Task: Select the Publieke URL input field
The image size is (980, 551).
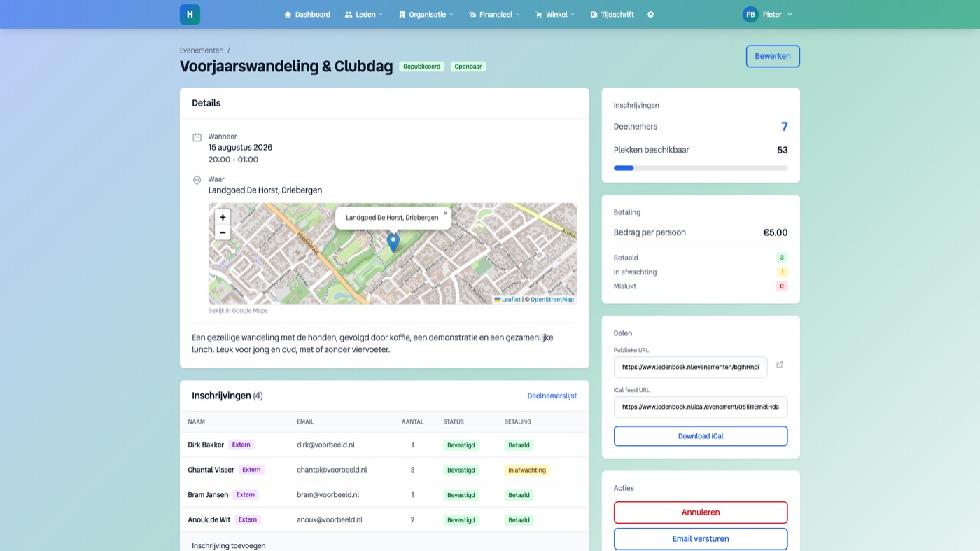Action: coord(690,367)
